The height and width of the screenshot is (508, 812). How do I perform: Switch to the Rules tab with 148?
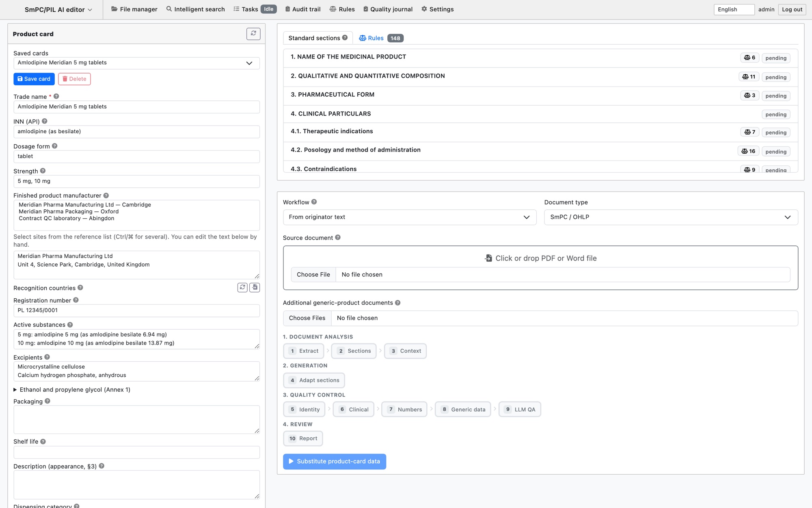coord(381,38)
